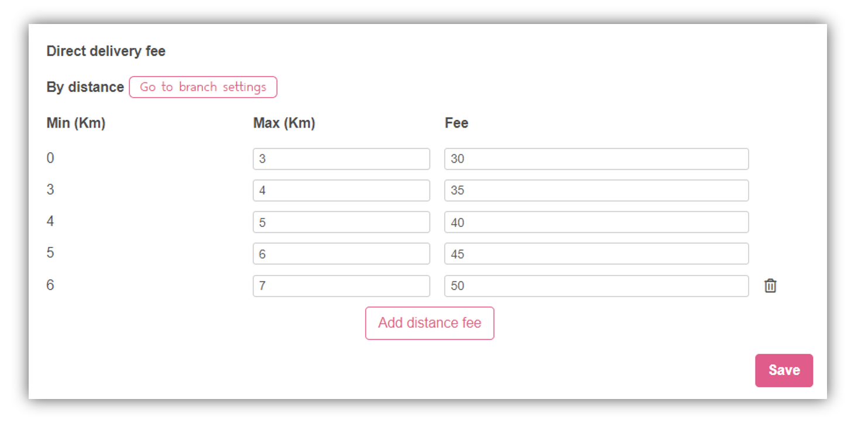Click the Max (Km) column header
Screen dimensions: 868x423
tap(284, 123)
